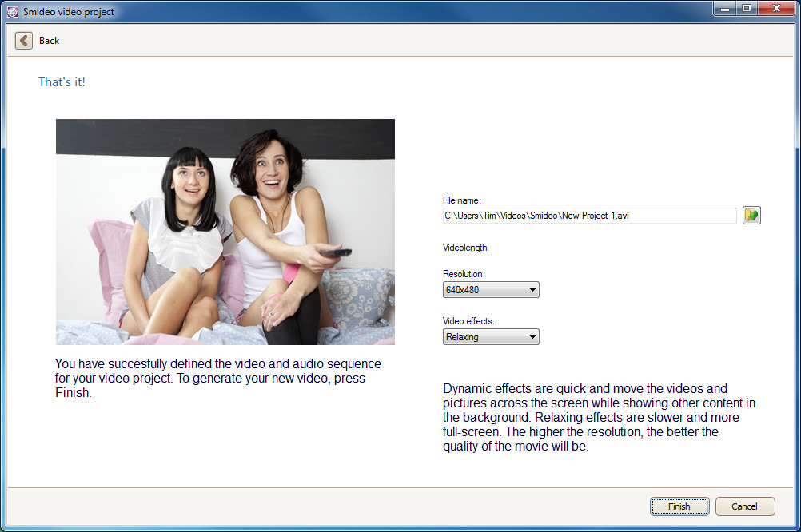Click the Back arrow icon
Image resolution: width=801 pixels, height=532 pixels.
24,40
